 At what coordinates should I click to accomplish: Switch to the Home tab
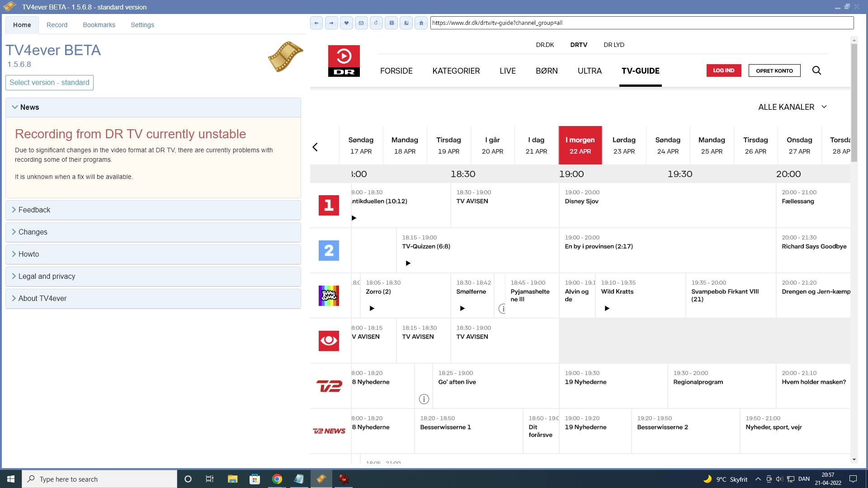click(22, 25)
